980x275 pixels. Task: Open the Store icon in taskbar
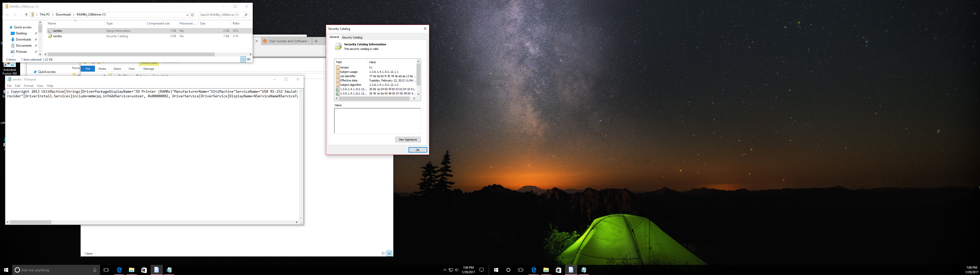point(144,270)
